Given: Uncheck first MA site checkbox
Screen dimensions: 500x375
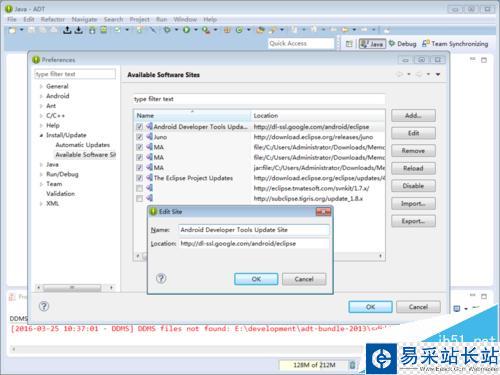Looking at the screenshot, I should [140, 147].
